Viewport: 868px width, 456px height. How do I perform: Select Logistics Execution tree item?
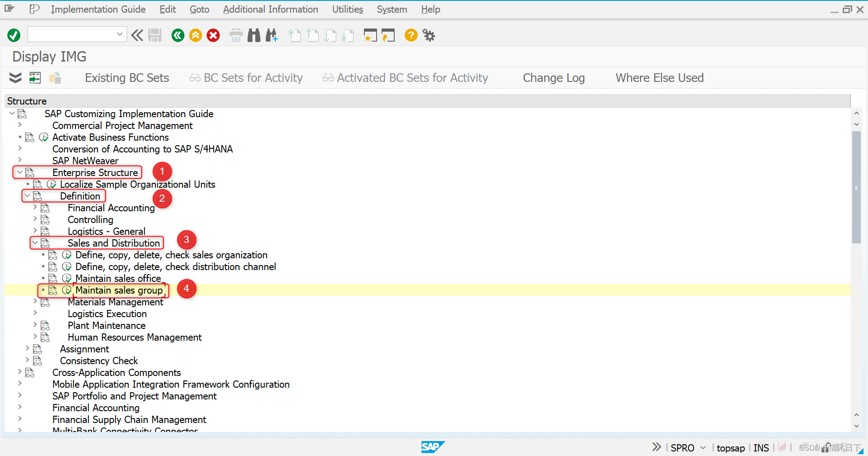[107, 313]
